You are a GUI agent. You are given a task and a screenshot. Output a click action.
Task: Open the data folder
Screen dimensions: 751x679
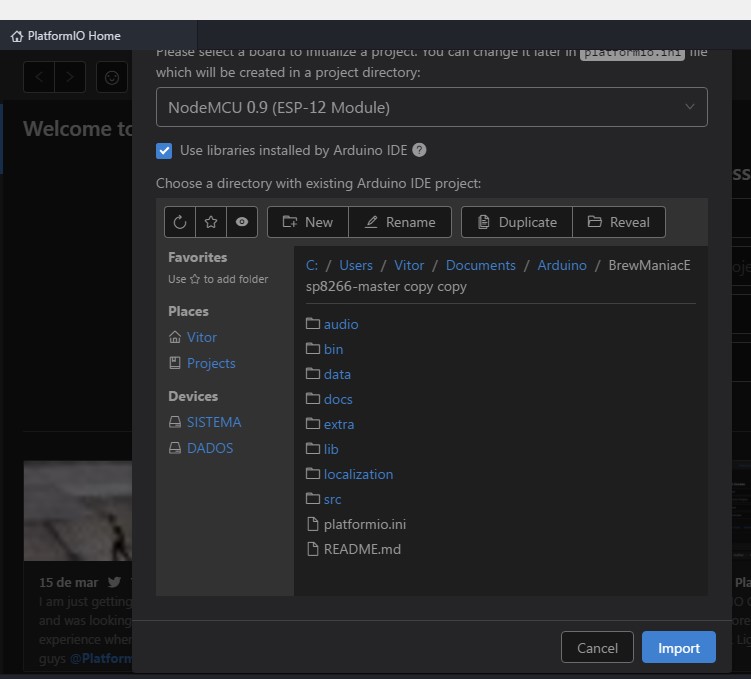(337, 374)
